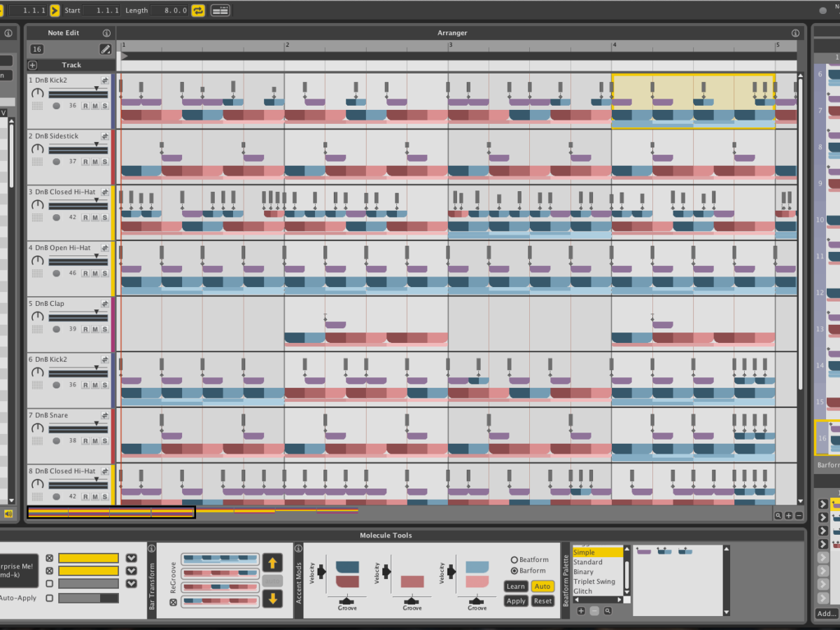Click the ReGroove up arrow button
840x630 pixels.
272,562
